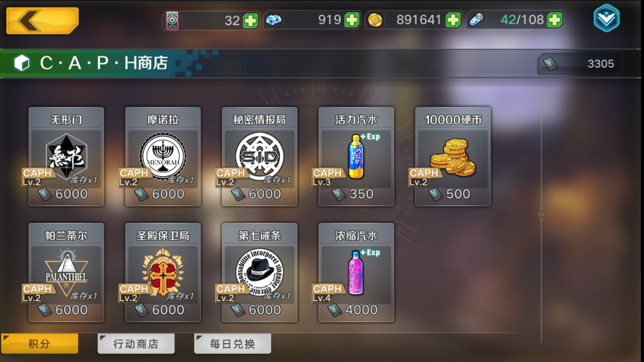
Task: Select the 无形门 emblem item
Action: tap(67, 157)
